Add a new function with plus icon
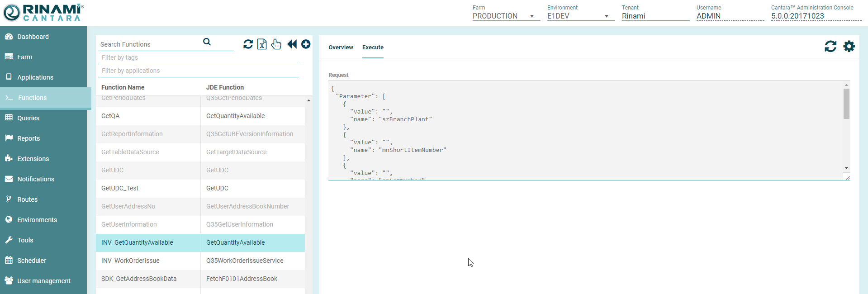 306,44
